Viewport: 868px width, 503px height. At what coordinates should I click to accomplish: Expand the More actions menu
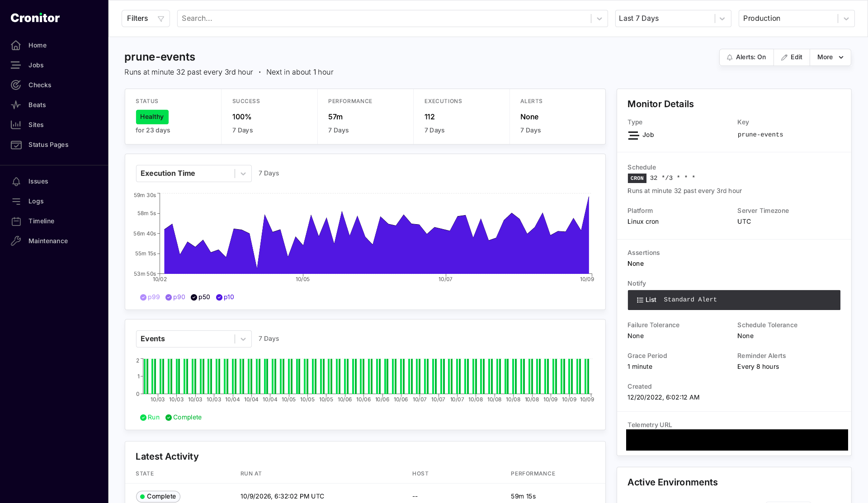[830, 57]
